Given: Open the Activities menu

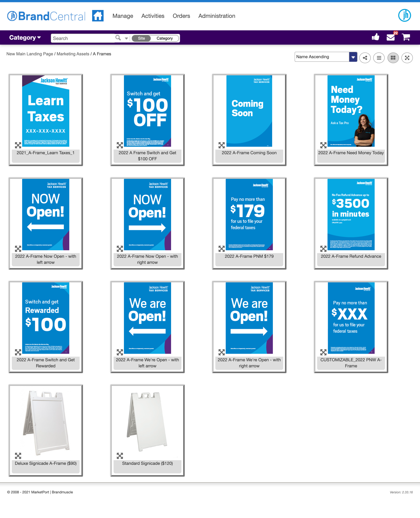Looking at the screenshot, I should (x=153, y=16).
